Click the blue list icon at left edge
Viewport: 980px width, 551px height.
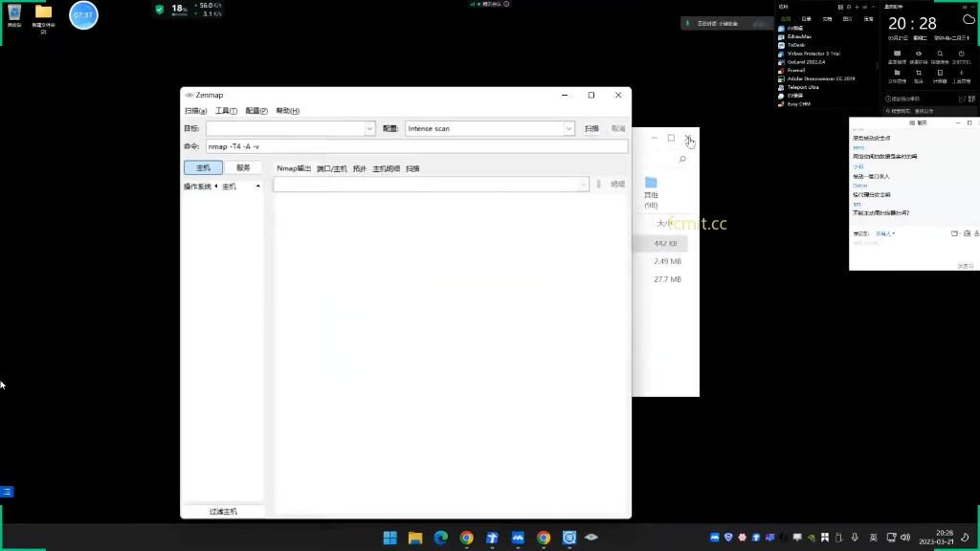click(x=7, y=493)
